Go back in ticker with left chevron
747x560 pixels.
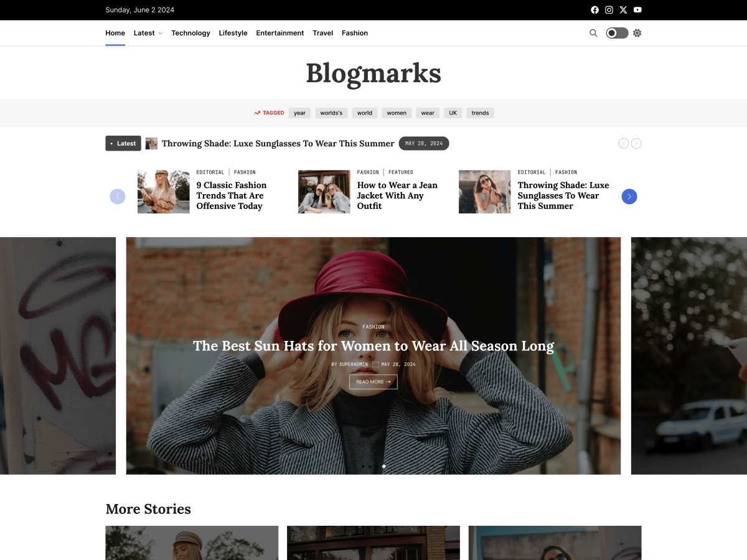tap(623, 143)
